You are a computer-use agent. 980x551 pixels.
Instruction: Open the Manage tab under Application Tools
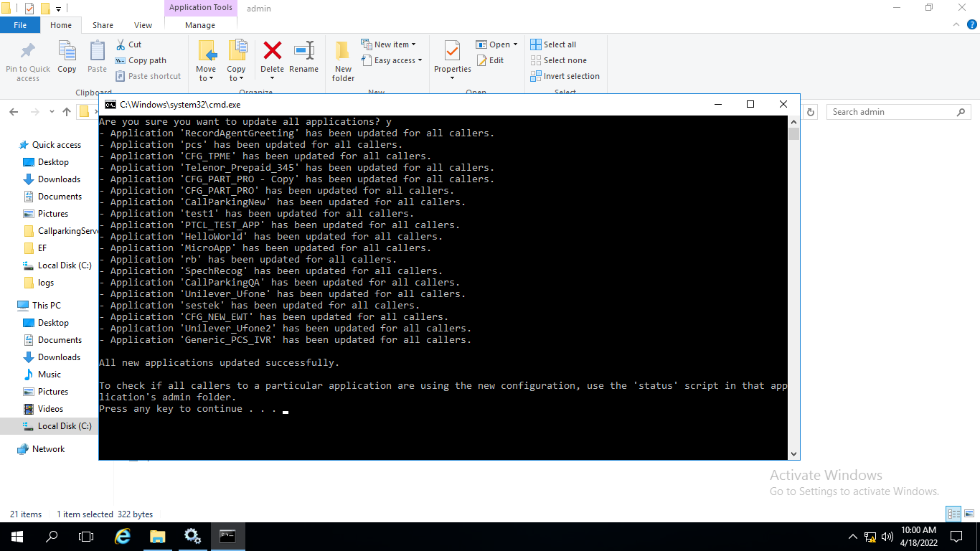coord(200,24)
